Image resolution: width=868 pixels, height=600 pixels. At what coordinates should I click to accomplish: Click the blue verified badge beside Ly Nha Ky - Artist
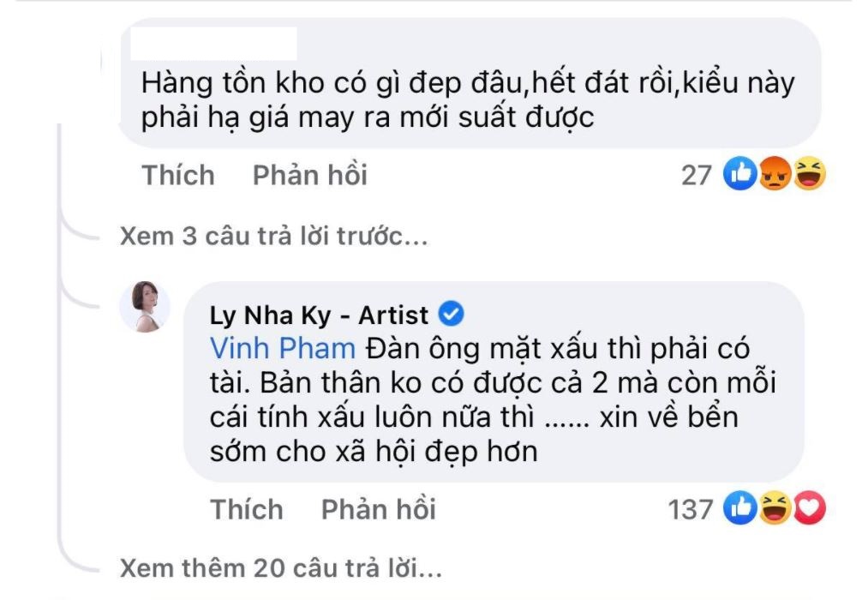tap(452, 315)
